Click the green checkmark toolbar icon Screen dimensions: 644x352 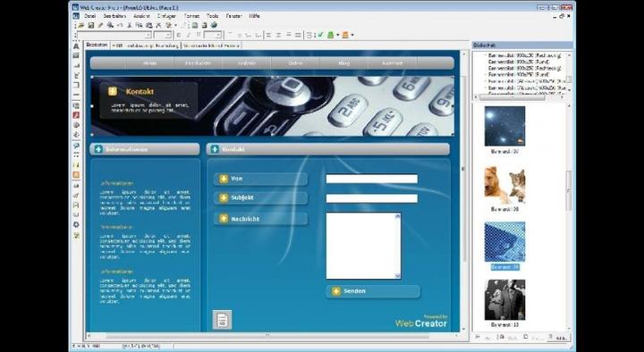tap(320, 35)
